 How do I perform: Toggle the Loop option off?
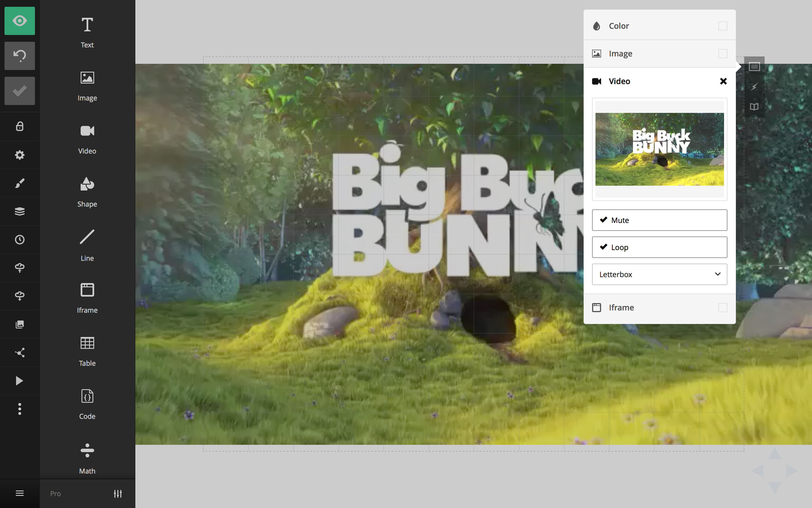click(x=659, y=247)
